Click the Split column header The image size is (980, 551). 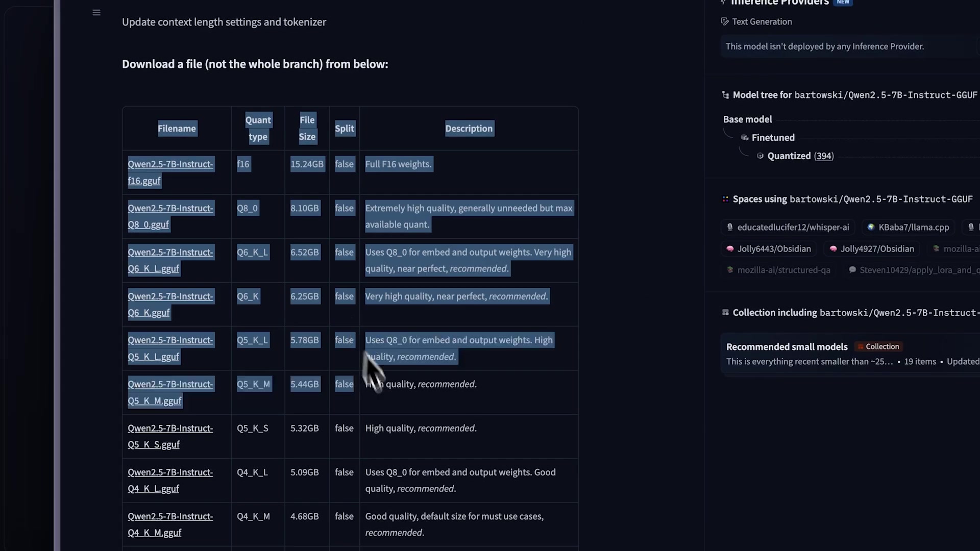click(345, 129)
